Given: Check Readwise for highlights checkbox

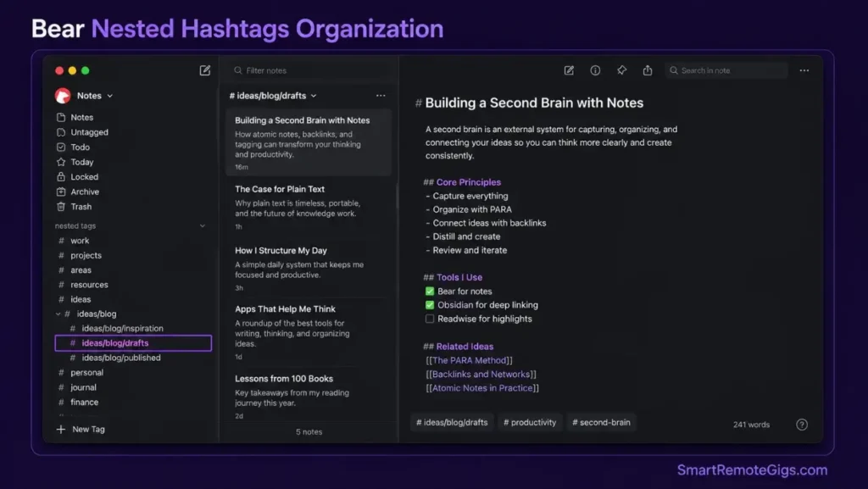Looking at the screenshot, I should point(430,319).
